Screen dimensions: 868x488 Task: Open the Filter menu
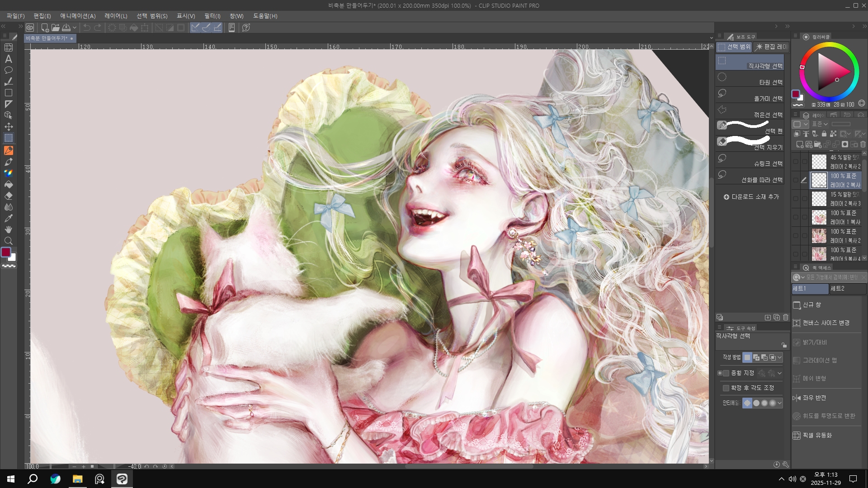212,16
